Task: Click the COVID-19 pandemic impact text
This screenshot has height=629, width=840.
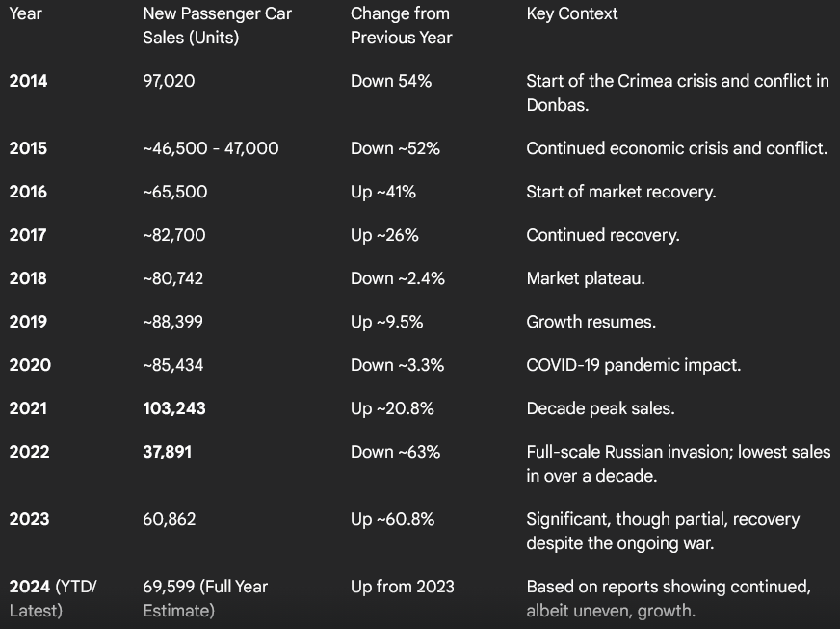Action: pos(633,365)
